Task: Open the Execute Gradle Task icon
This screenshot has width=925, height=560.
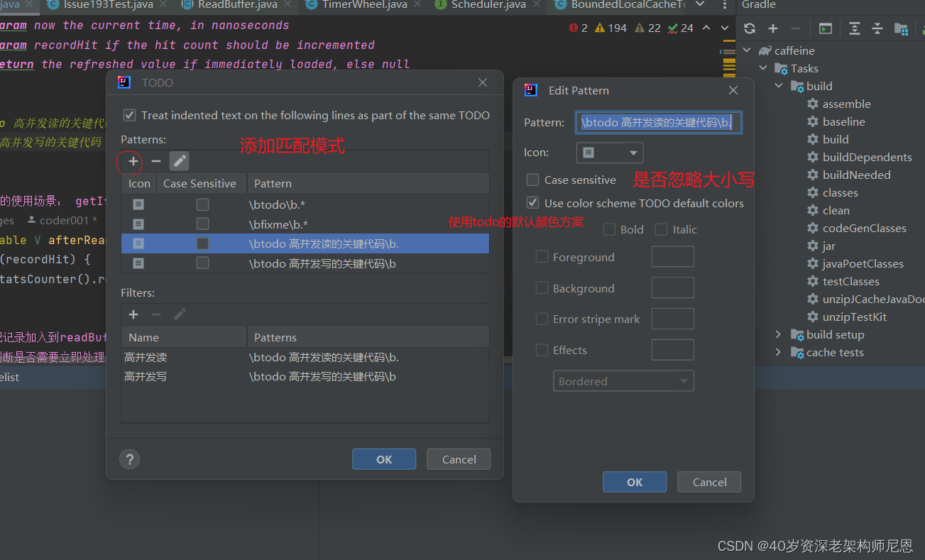Action: [825, 28]
